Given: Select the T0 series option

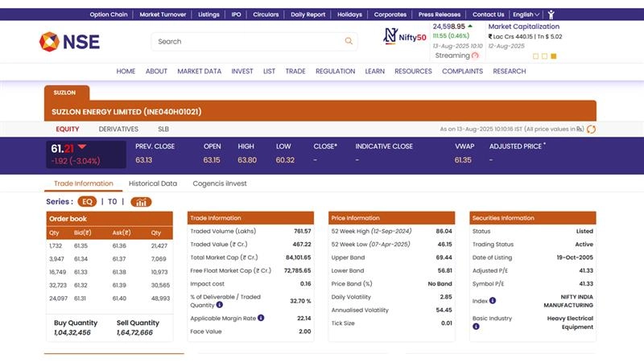Looking at the screenshot, I should point(113,202).
